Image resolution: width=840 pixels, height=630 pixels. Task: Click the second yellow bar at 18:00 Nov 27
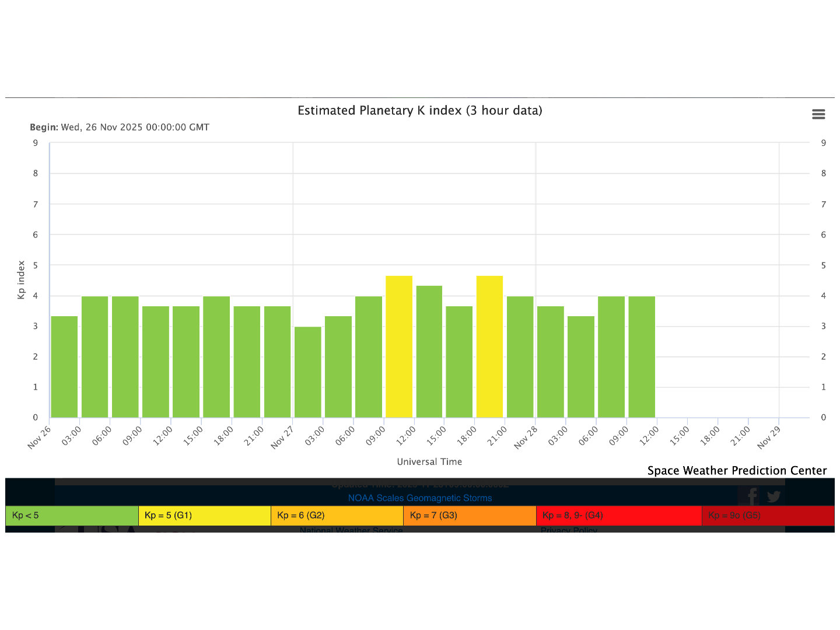point(489,347)
